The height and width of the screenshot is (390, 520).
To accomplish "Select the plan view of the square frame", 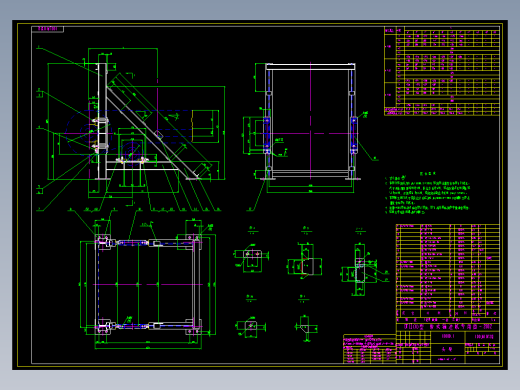I will click(x=147, y=285).
